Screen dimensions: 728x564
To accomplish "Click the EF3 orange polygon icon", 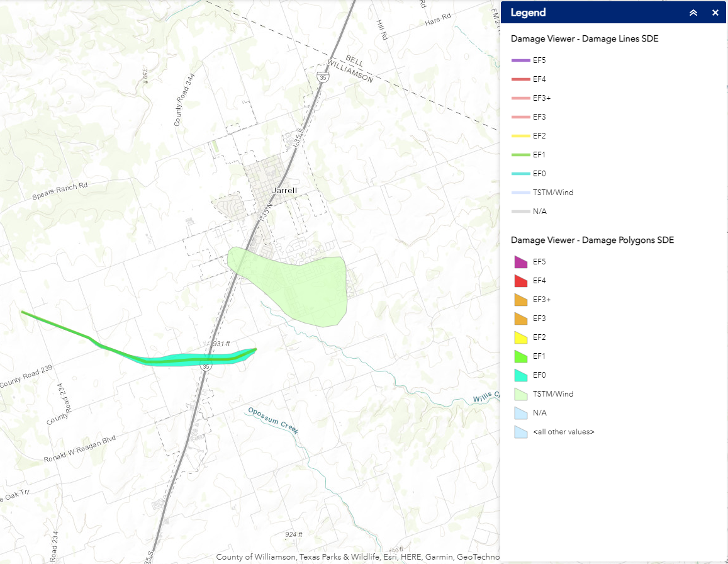I will coord(521,319).
